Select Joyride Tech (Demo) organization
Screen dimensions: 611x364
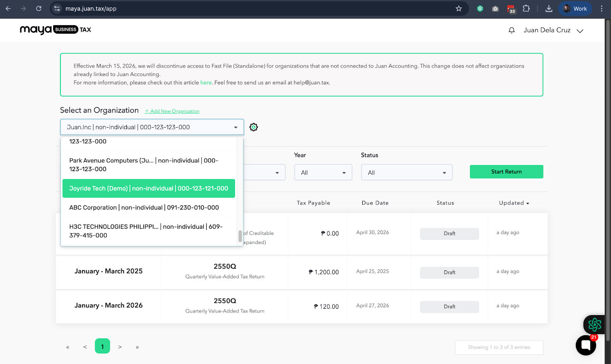[149, 188]
